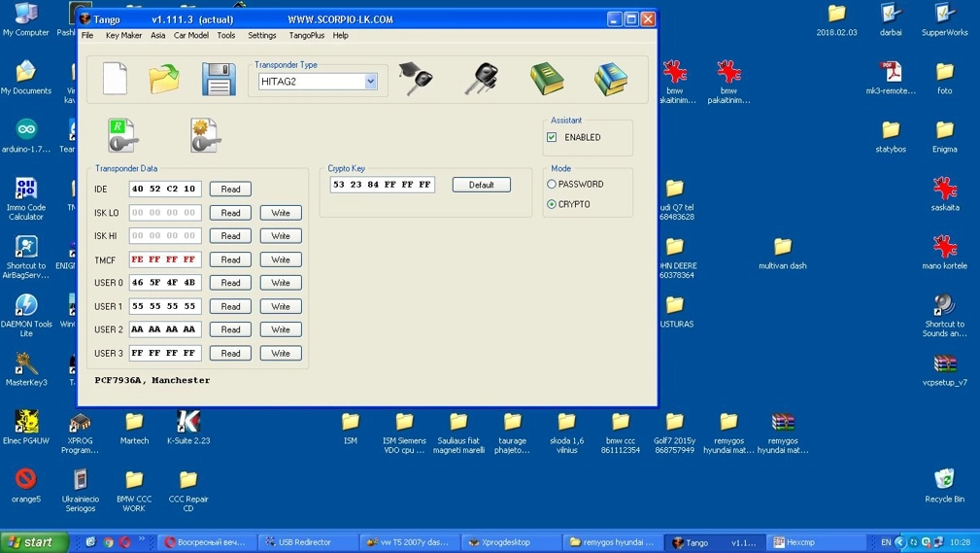This screenshot has width=980, height=553.
Task: Open file with the folder icon
Action: [x=164, y=79]
